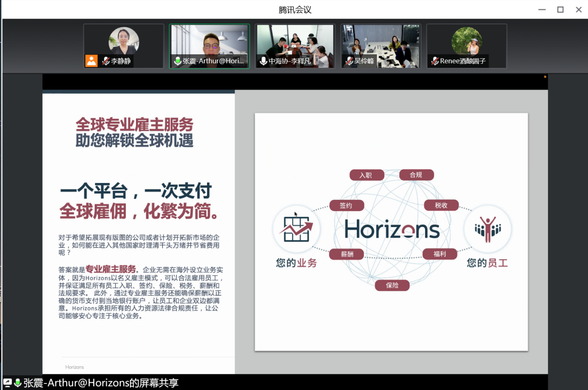The image size is (588, 390).
Task: Click the 您的业务 label
Action: (297, 263)
